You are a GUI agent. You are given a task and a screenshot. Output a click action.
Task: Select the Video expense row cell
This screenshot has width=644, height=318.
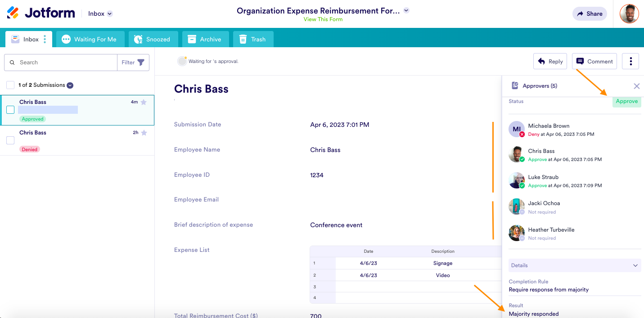coord(443,275)
